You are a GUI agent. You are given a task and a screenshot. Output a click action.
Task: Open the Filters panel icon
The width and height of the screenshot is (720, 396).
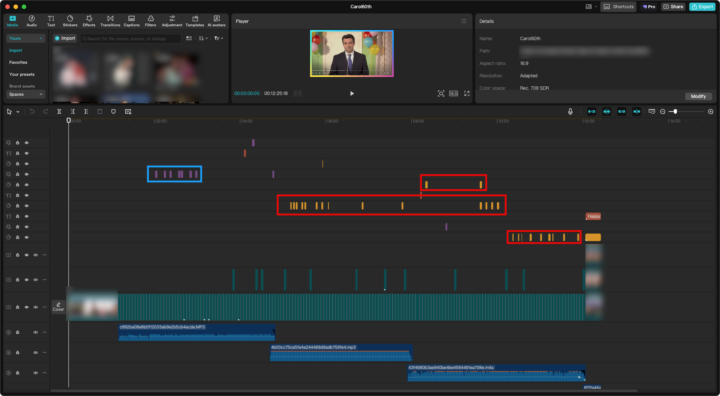pyautogui.click(x=151, y=21)
